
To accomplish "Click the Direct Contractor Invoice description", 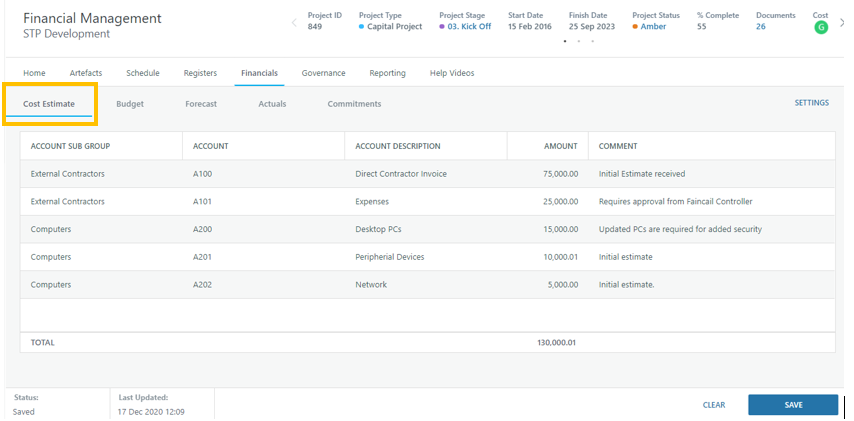I will point(401,174).
